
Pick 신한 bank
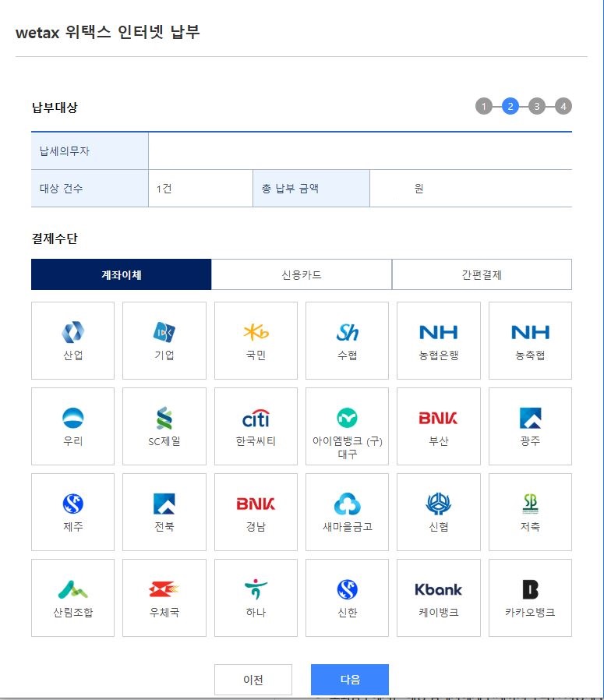point(348,598)
